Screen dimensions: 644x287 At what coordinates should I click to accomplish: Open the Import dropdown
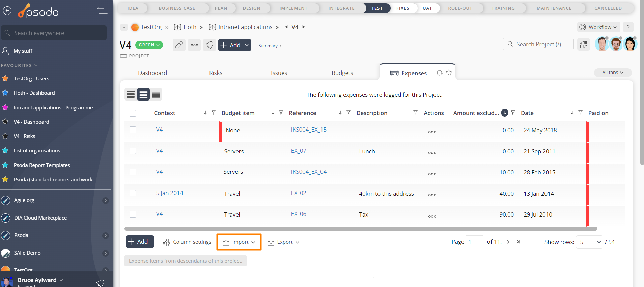point(239,242)
